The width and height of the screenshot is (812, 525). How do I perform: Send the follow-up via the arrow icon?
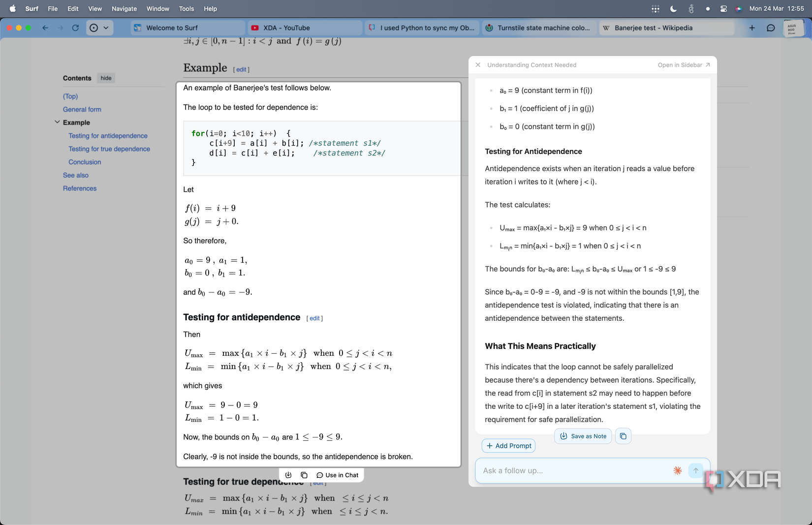(695, 470)
